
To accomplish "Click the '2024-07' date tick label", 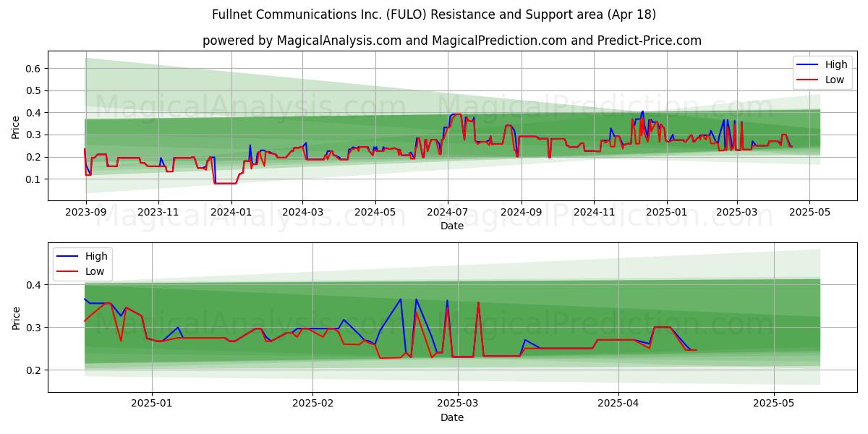I will pyautogui.click(x=448, y=212).
